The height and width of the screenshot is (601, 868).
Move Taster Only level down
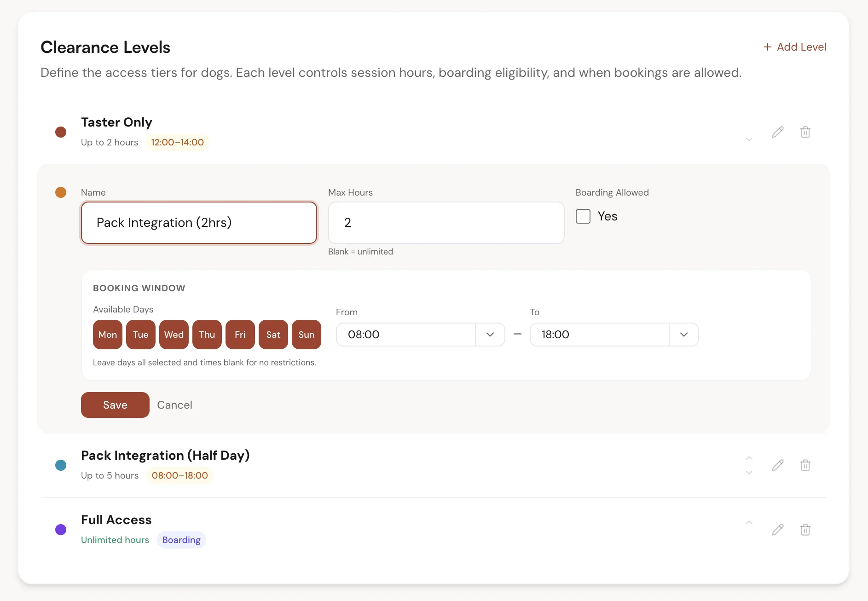(749, 139)
